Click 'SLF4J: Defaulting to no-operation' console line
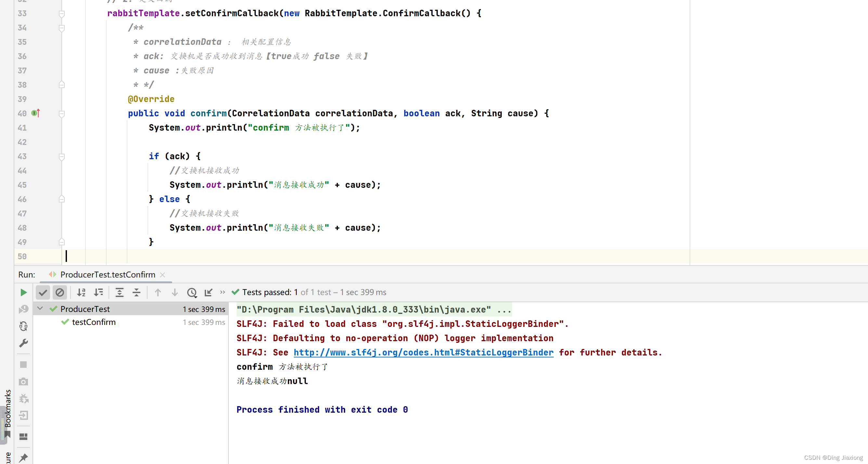868x464 pixels. pyautogui.click(x=395, y=338)
